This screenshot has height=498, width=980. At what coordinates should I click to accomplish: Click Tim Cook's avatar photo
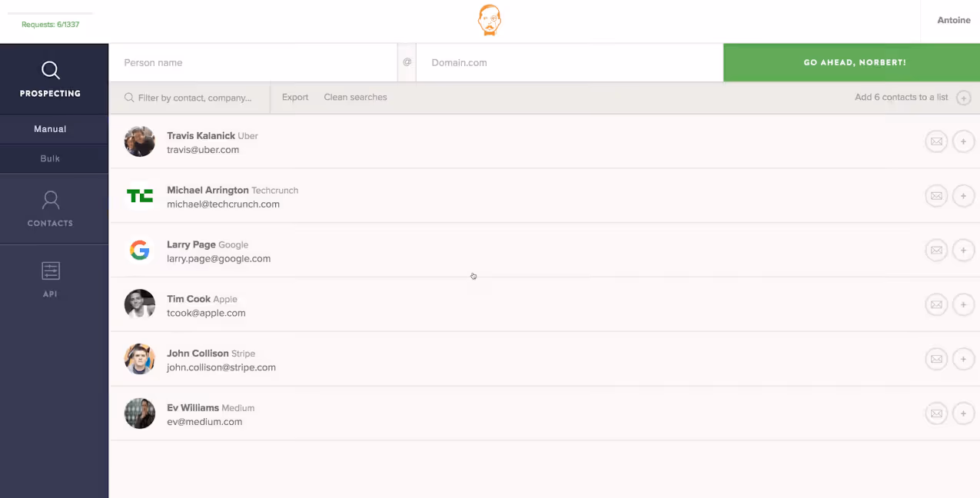click(x=140, y=305)
